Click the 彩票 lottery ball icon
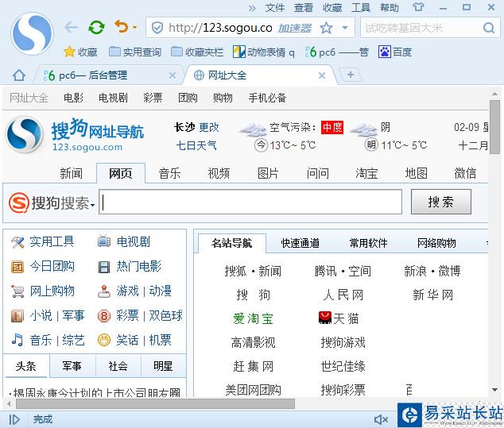This screenshot has height=428, width=504. click(x=104, y=316)
